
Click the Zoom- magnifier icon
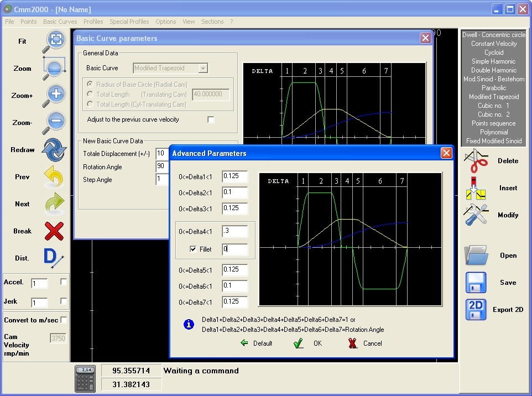[54, 123]
